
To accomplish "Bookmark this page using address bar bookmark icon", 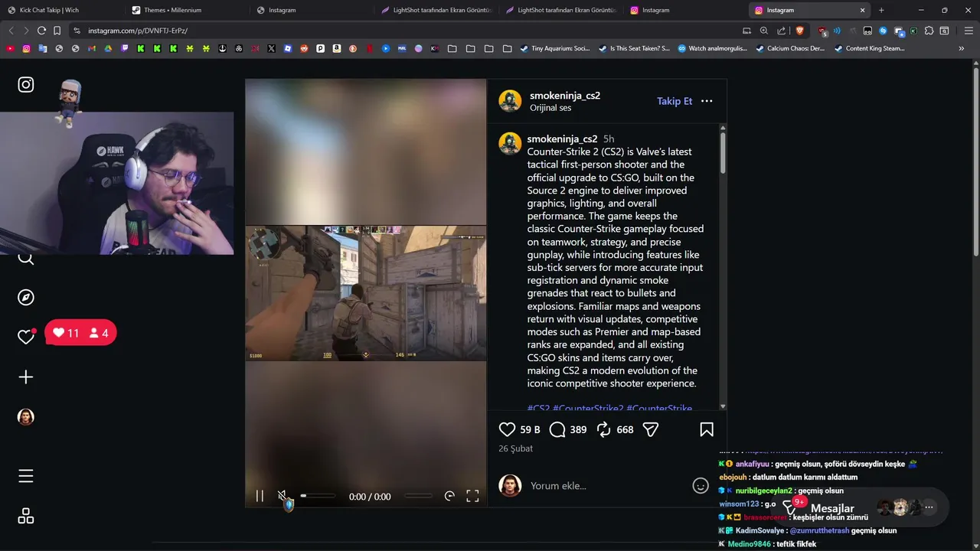I will (x=57, y=31).
